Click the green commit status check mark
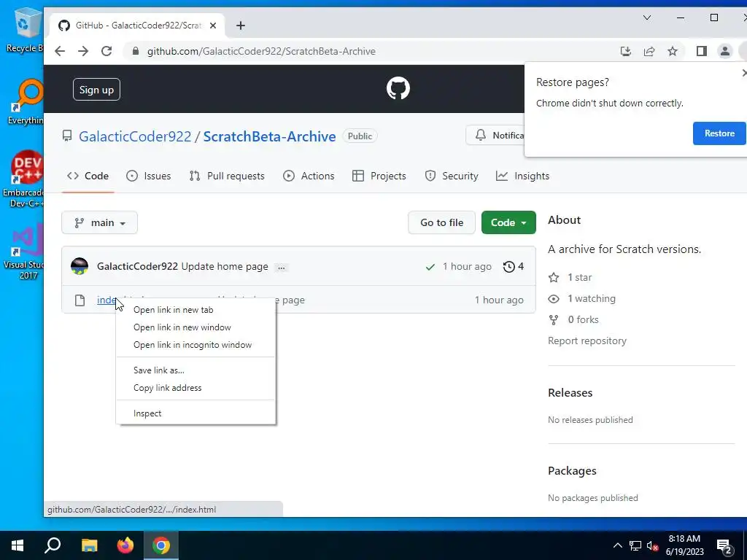The width and height of the screenshot is (747, 560). tap(430, 267)
